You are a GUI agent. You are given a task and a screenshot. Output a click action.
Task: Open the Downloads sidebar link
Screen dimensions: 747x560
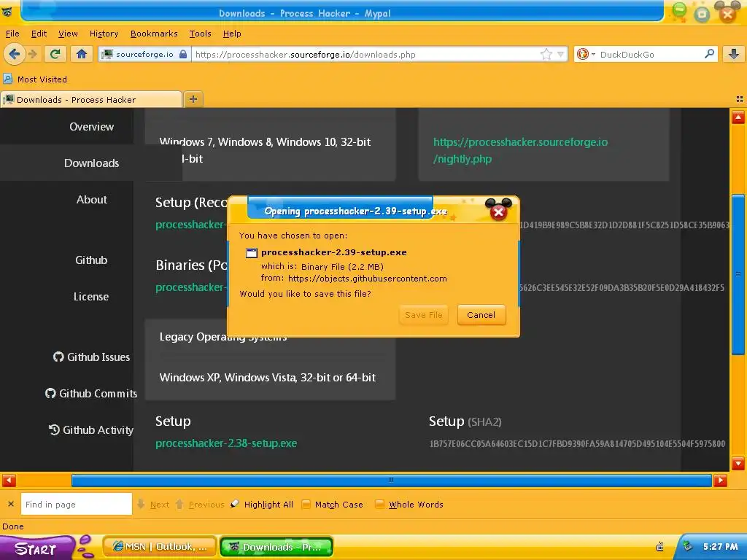[91, 163]
